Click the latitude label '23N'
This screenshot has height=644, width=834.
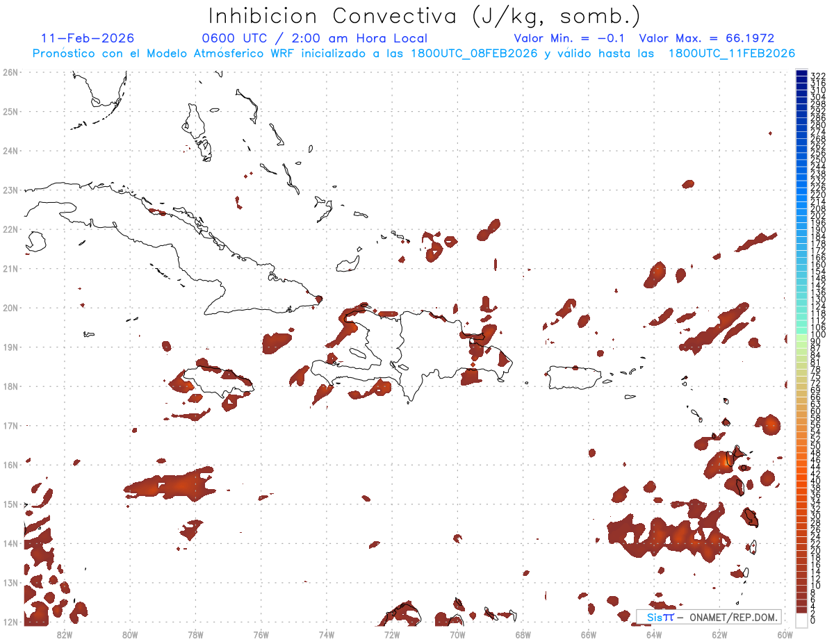[10, 190]
